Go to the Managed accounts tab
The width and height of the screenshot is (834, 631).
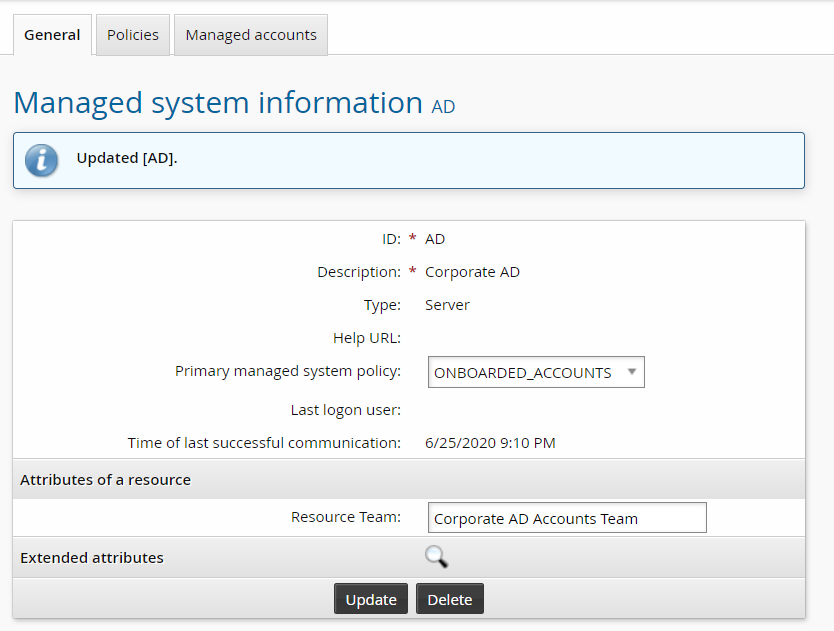(x=251, y=35)
